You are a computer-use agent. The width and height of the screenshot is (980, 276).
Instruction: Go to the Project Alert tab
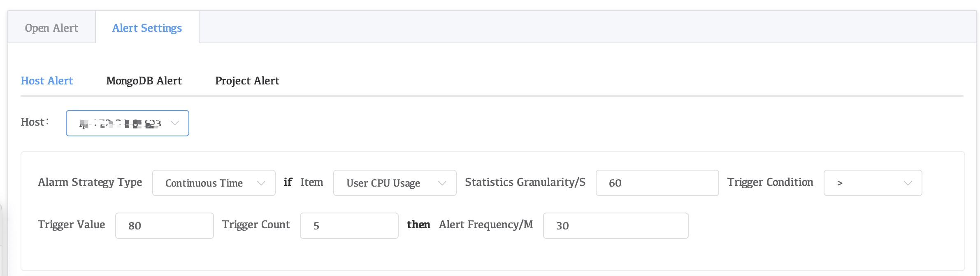pyautogui.click(x=247, y=81)
